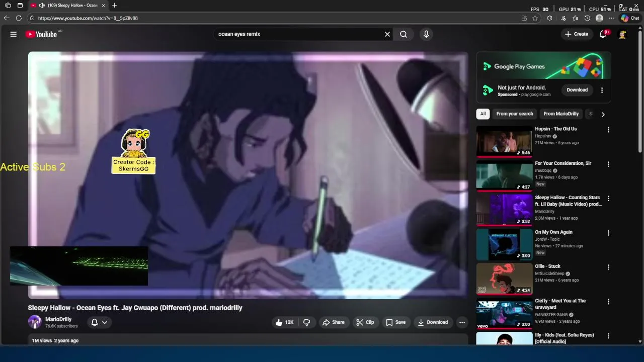Open options for Ollie - Stuck video
The width and height of the screenshot is (644, 362).
pyautogui.click(x=608, y=267)
